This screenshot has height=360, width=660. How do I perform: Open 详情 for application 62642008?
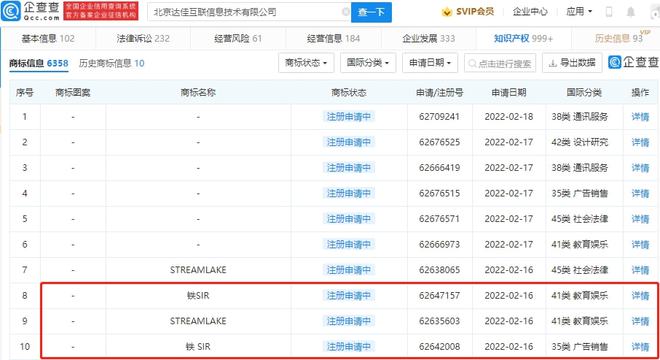[640, 347]
